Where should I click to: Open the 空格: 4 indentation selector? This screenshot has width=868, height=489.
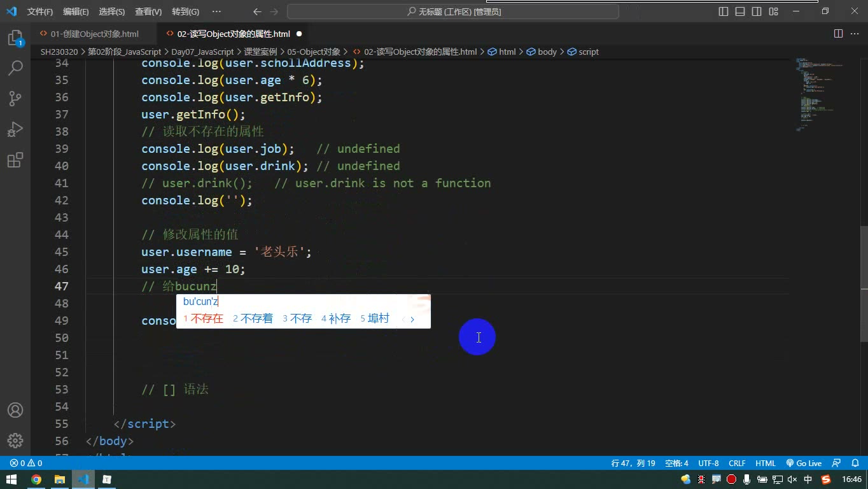pyautogui.click(x=676, y=464)
